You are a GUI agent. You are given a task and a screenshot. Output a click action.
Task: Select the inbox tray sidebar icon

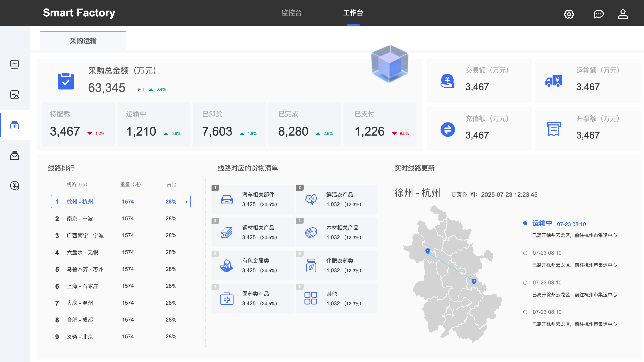[x=15, y=155]
